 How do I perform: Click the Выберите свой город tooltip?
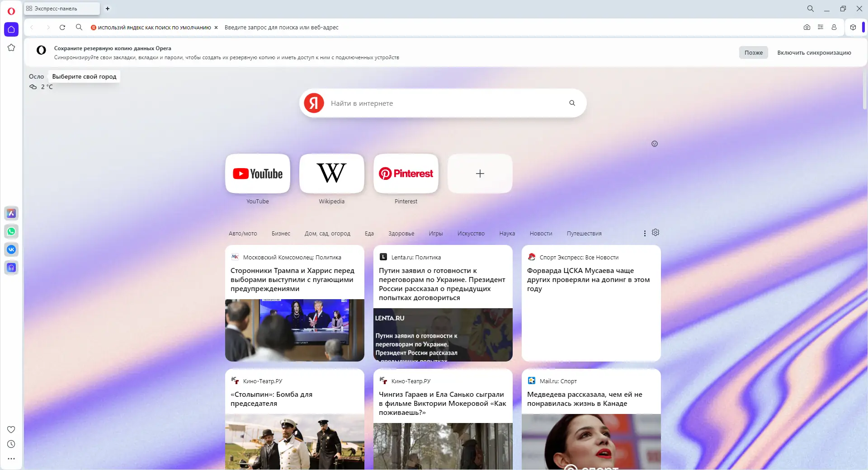[84, 77]
